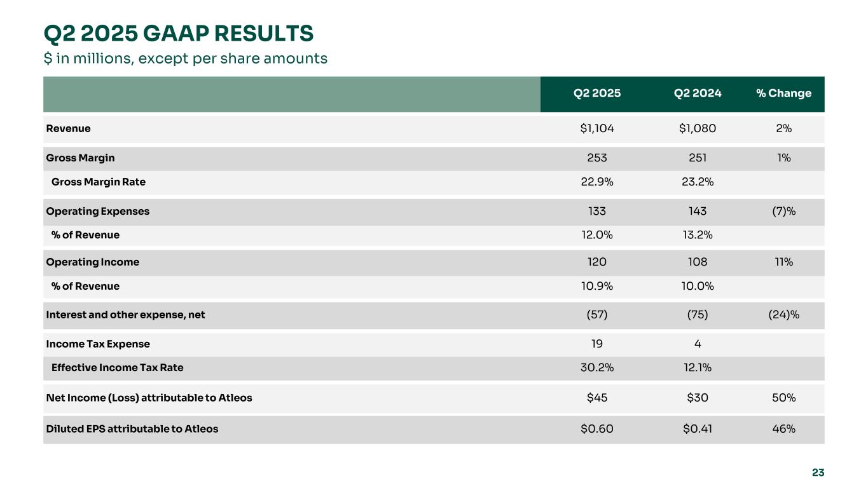Click the Q2 2025 column header
The width and height of the screenshot is (868, 488).
[596, 93]
